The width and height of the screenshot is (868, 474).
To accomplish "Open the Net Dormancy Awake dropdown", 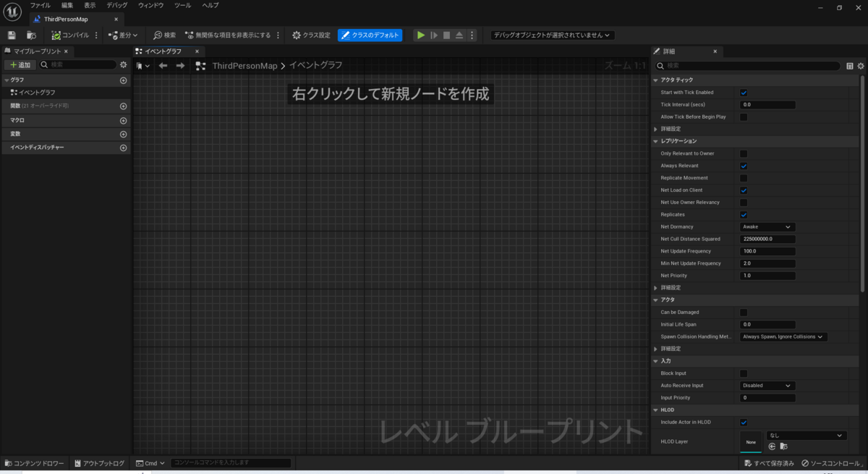I will pyautogui.click(x=767, y=227).
